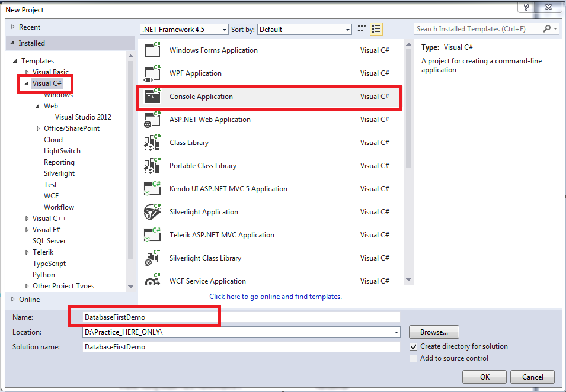Click the tree pane scroll up arrow

[x=130, y=56]
